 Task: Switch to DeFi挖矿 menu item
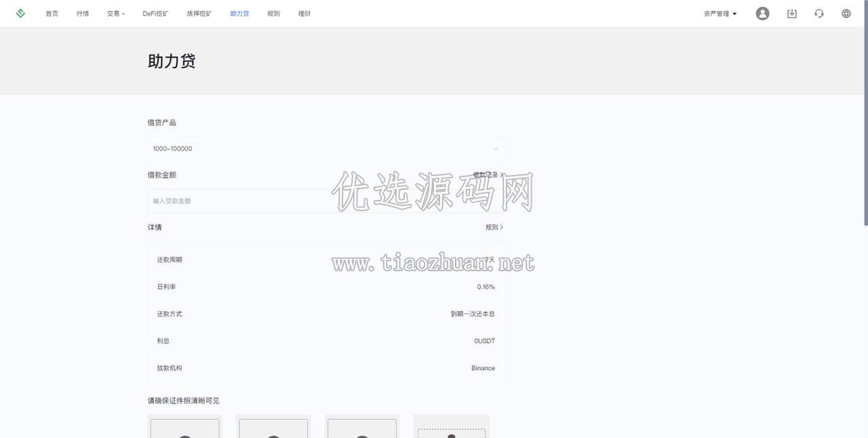tap(155, 14)
